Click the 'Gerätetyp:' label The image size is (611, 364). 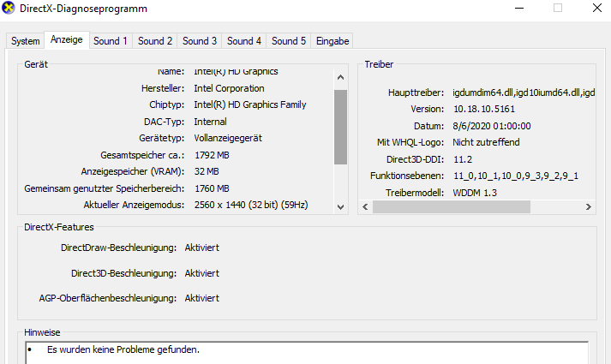[161, 138]
